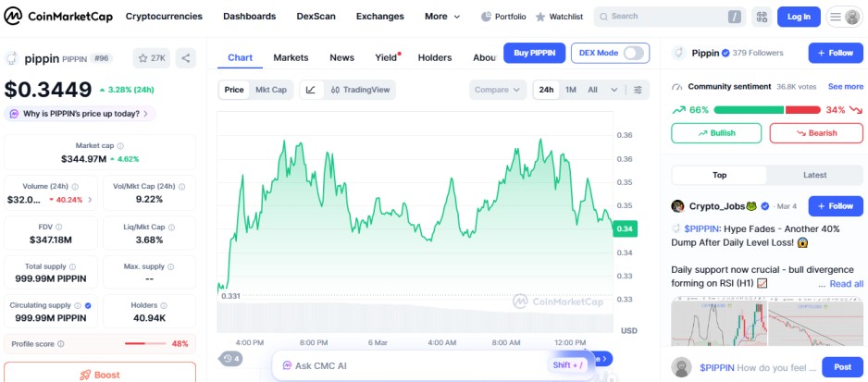Viewport: 868px width, 382px height.
Task: Vote Bullish sentiment
Action: [x=716, y=133]
